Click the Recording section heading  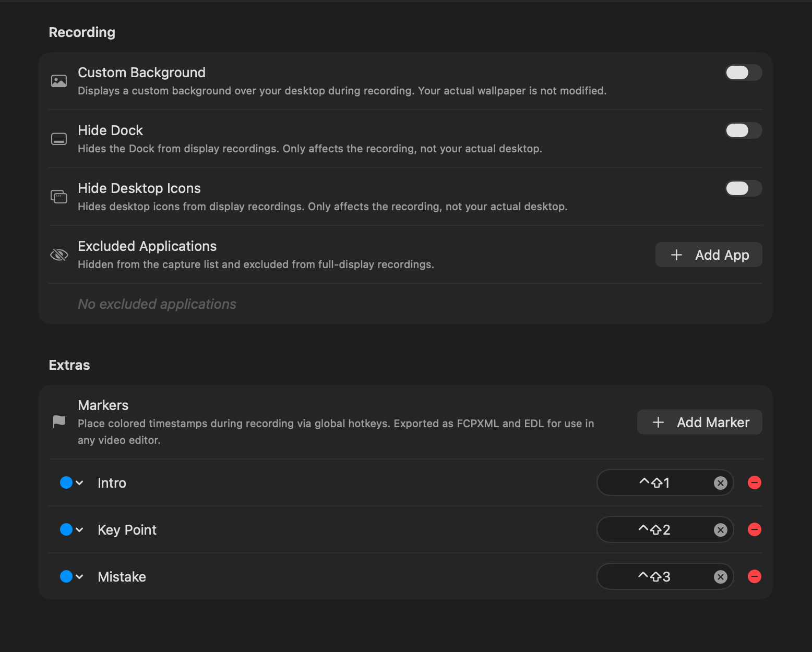[82, 32]
